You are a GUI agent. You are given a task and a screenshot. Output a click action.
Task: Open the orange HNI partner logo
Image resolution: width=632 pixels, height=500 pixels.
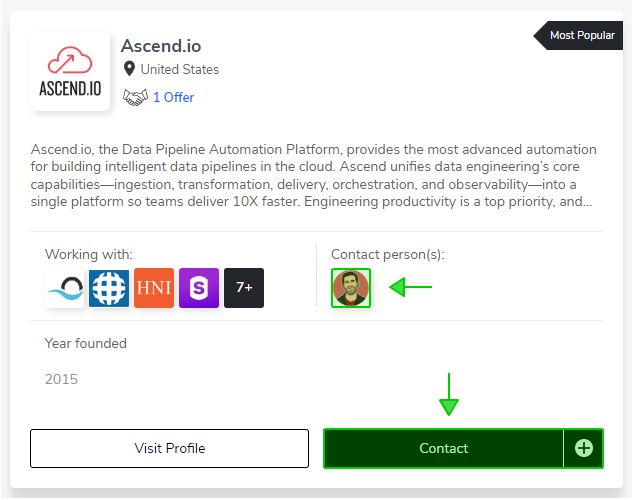pyautogui.click(x=154, y=288)
